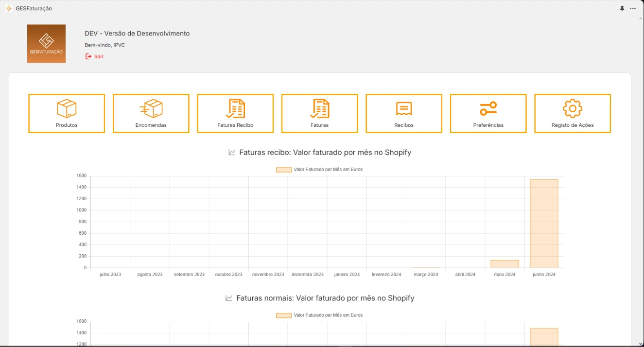The image size is (644, 347).
Task: Open the Recibos module
Action: pyautogui.click(x=403, y=113)
